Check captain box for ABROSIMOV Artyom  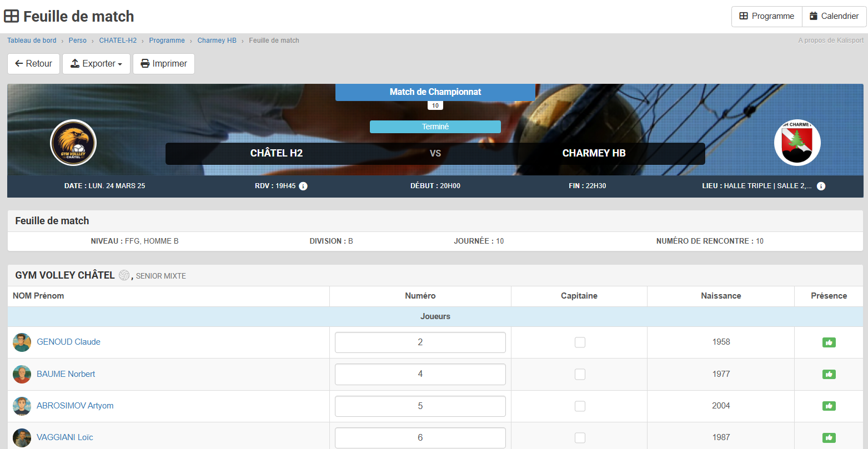[580, 406]
